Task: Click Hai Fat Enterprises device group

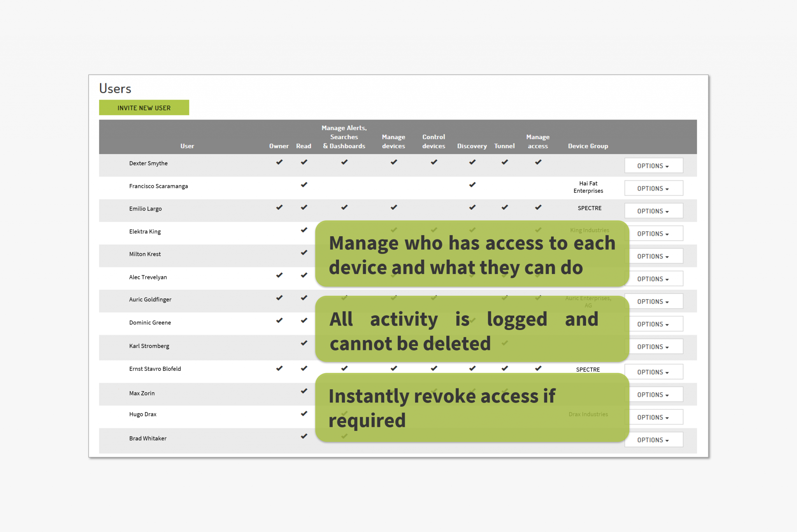Action: (588, 187)
